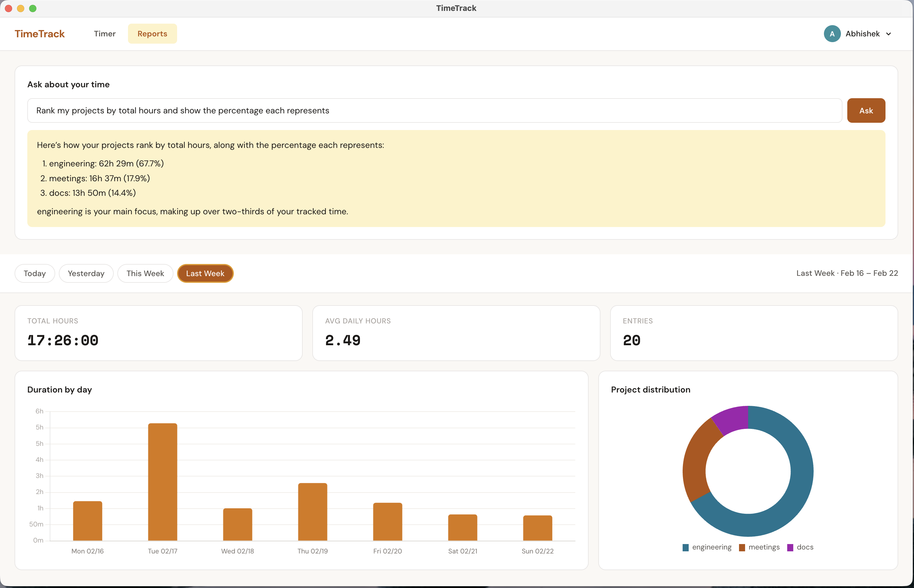Open the Timer tab

[105, 34]
